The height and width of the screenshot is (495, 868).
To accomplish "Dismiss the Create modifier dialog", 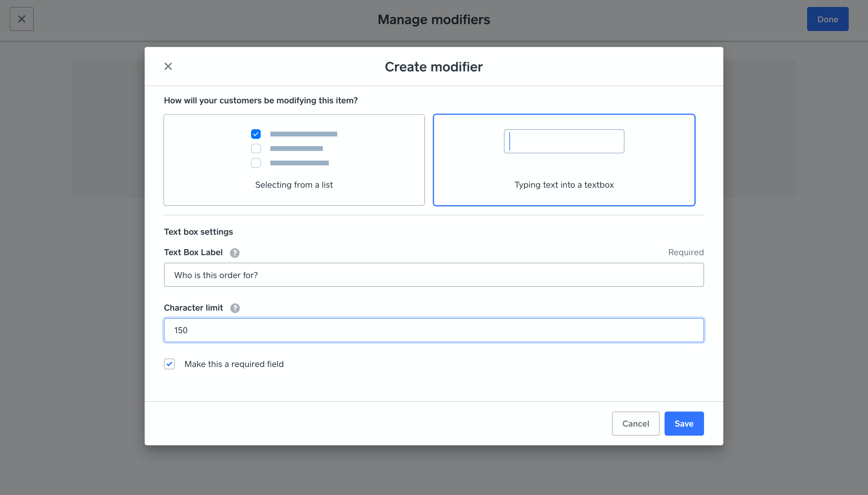I will 168,66.
